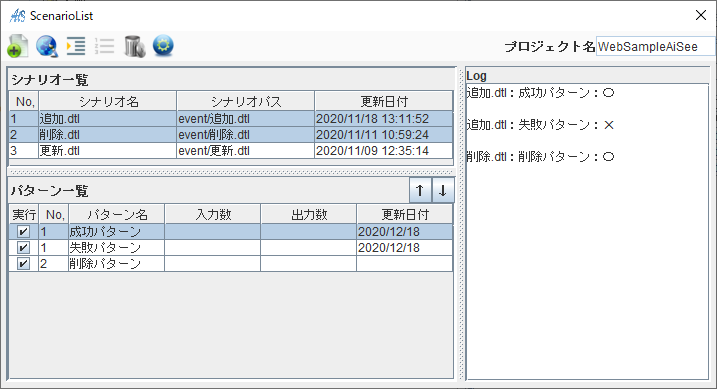Click the 成功パターン row date 2020/12/18
717x389 pixels.
tap(405, 232)
